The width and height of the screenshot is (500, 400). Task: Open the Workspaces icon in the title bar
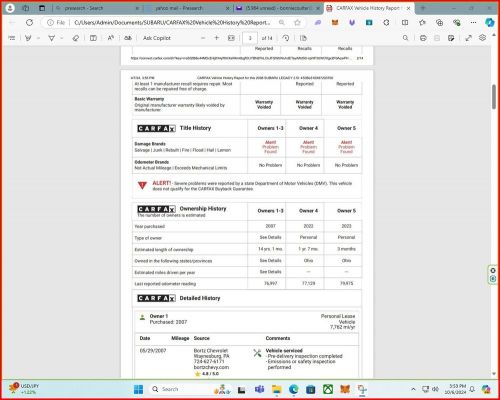(x=26, y=8)
